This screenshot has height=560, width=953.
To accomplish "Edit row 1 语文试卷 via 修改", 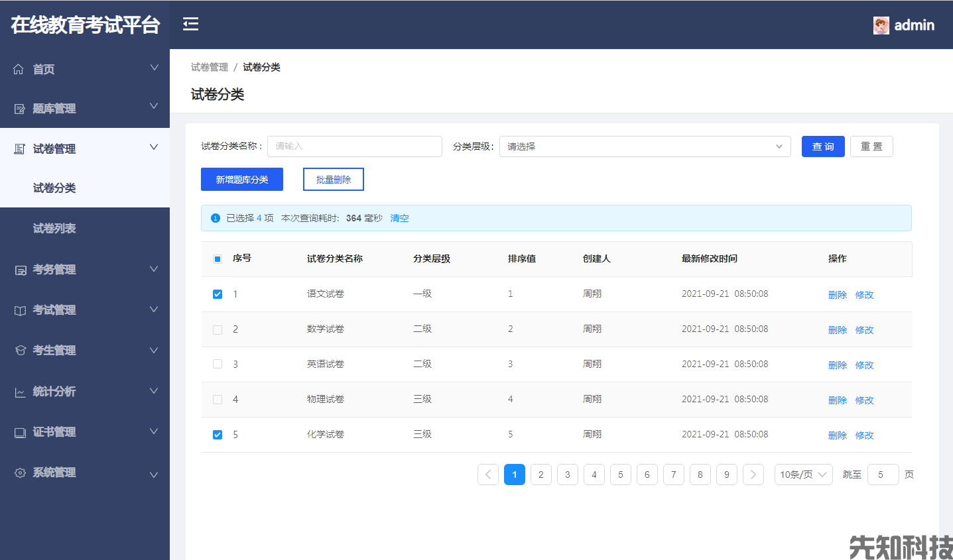I will point(865,295).
